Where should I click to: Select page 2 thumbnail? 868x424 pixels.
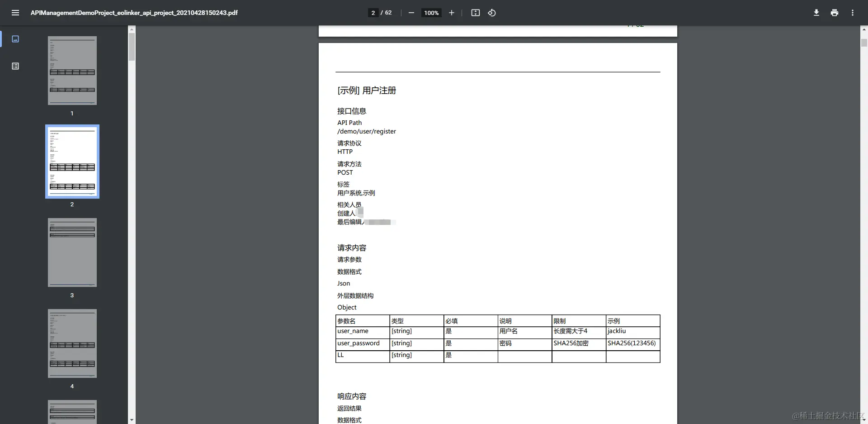72,162
